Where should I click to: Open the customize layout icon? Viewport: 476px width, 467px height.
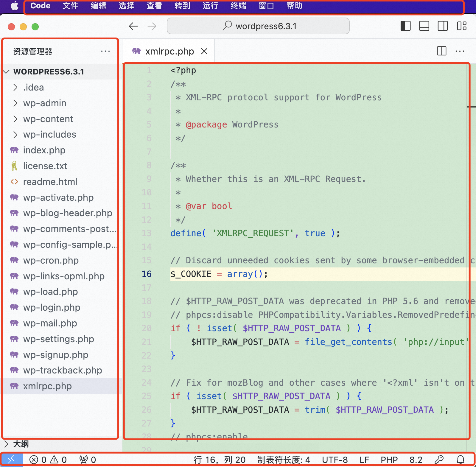click(x=462, y=26)
